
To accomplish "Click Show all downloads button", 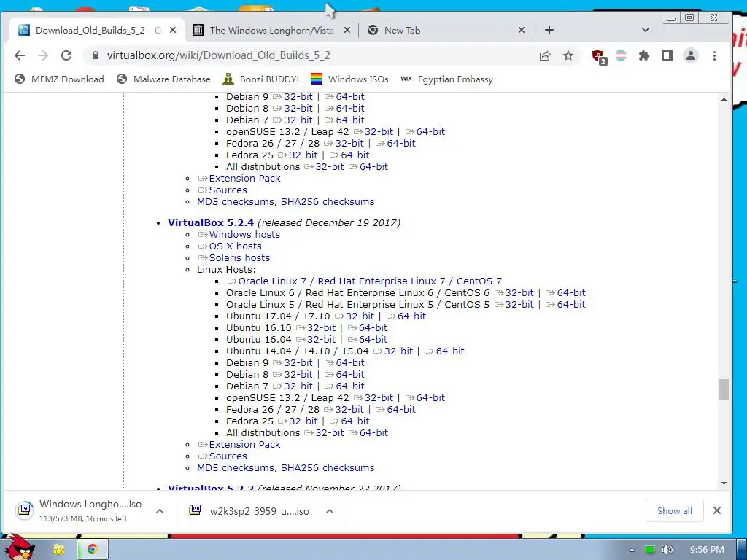I will pyautogui.click(x=674, y=510).
